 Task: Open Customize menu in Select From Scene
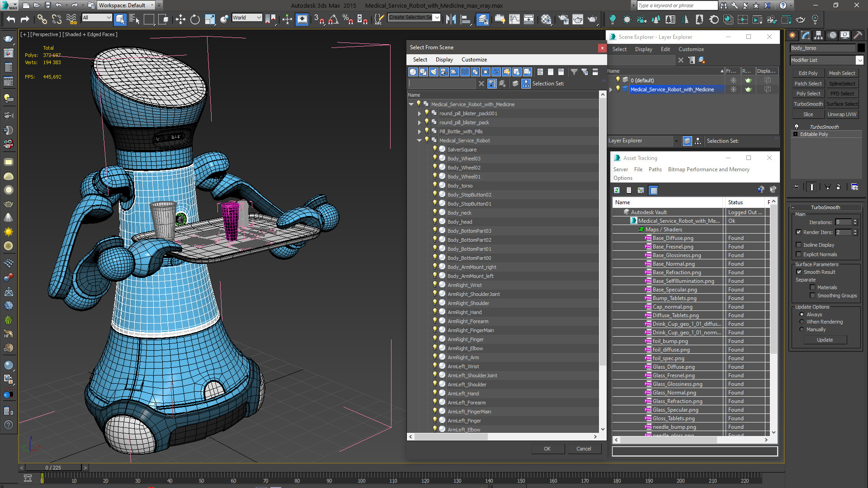pos(474,60)
